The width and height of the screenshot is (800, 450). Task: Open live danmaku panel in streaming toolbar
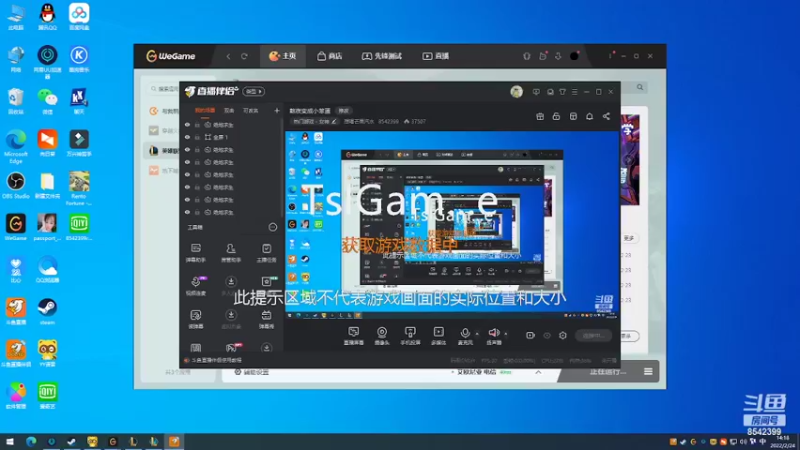click(x=354, y=336)
